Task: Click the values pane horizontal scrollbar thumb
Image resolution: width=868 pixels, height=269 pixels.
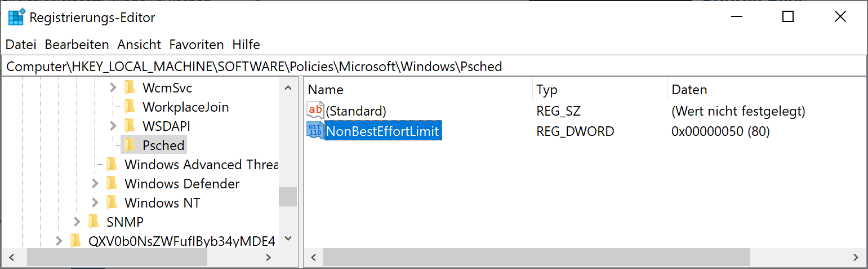Action: (x=537, y=257)
